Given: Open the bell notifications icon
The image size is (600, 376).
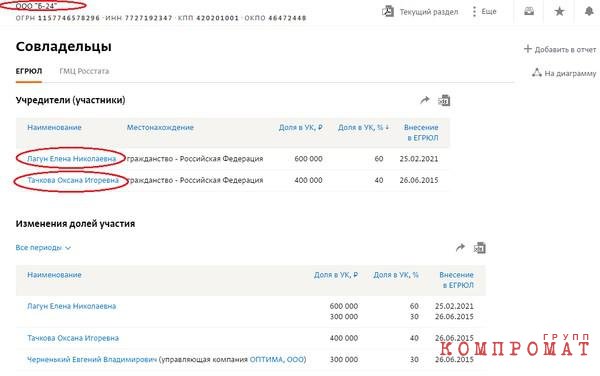Looking at the screenshot, I should 589,11.
